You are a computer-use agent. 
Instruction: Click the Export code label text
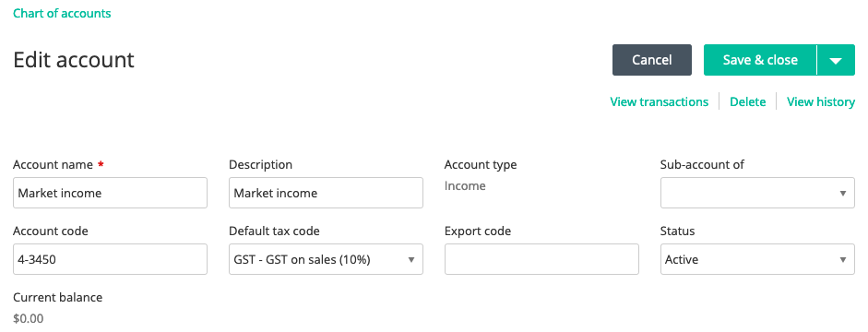[x=478, y=231]
